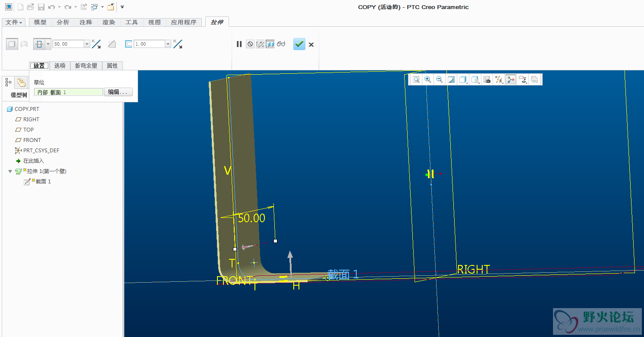Click the Regenerate model icon
Screen dimensions: 644x337
84,7
